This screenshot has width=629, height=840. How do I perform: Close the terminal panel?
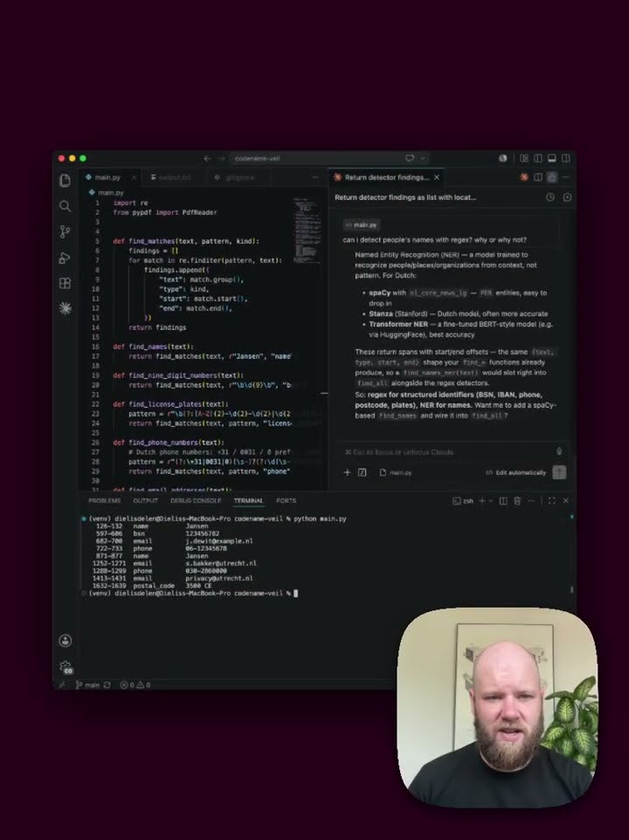pyautogui.click(x=566, y=501)
